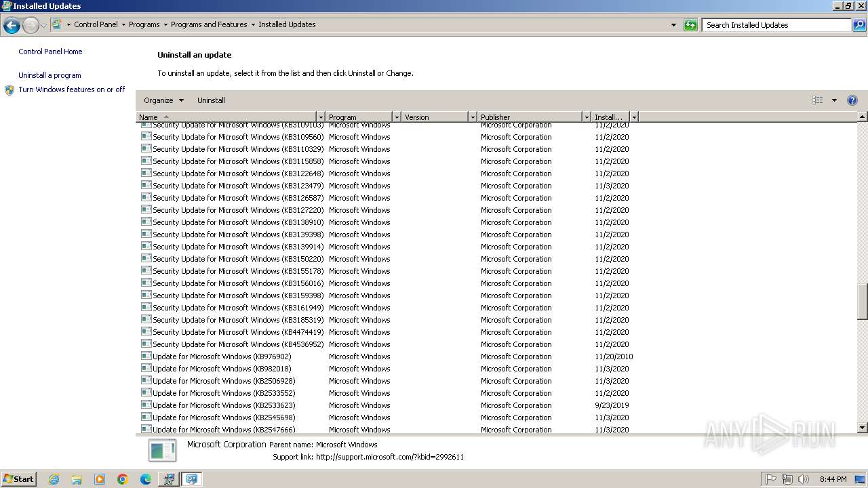Open the Publisher column filter dropdown
Screen dimensions: 868x488
(x=587, y=117)
